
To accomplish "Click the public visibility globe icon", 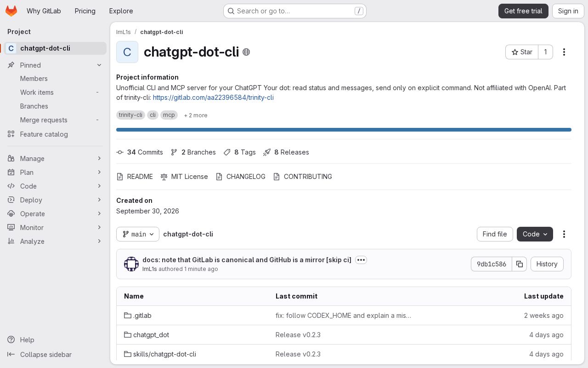I will 246,52.
